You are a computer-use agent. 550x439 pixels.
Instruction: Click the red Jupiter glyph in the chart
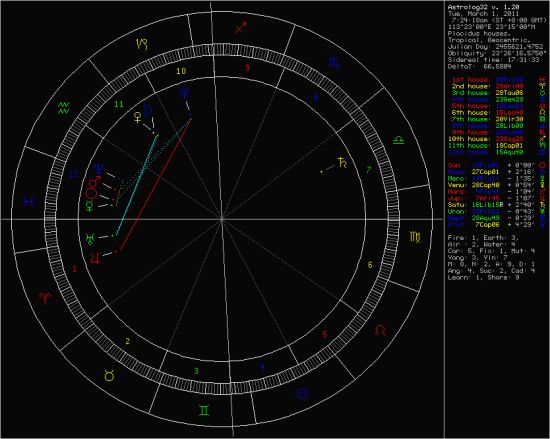(x=95, y=257)
